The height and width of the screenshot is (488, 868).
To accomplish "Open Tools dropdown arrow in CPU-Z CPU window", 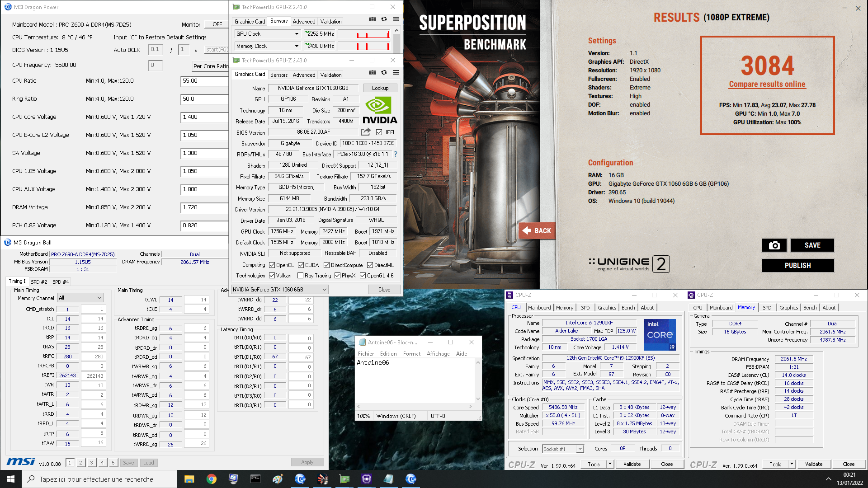I will [x=610, y=464].
